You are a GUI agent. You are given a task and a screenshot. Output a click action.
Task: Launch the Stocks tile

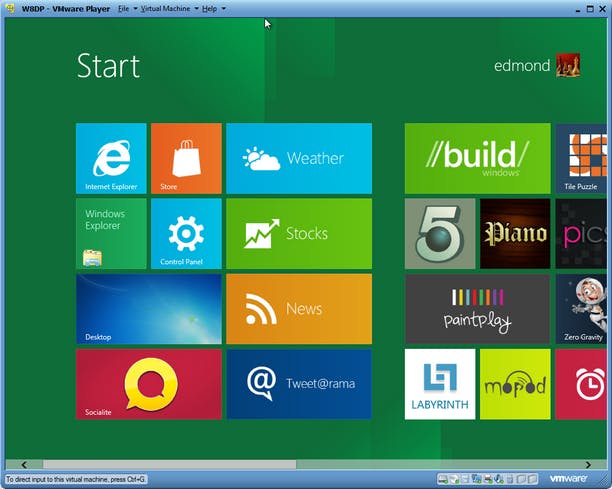pyautogui.click(x=299, y=233)
